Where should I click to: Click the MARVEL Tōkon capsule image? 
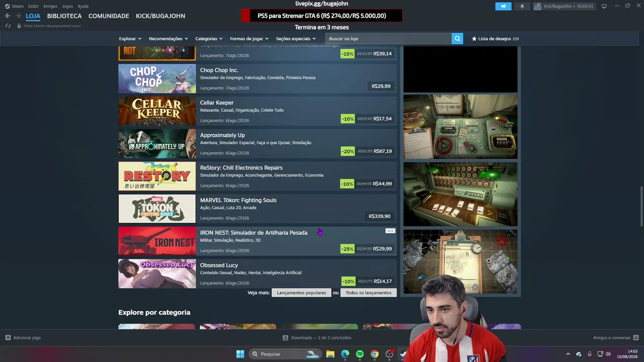click(x=157, y=209)
